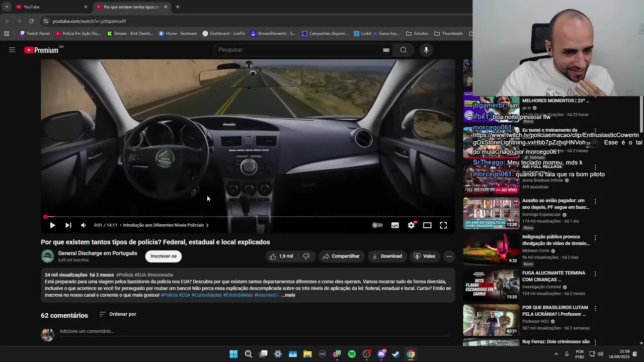
Task: Open File Explorer from the taskbar
Action: 307,354
